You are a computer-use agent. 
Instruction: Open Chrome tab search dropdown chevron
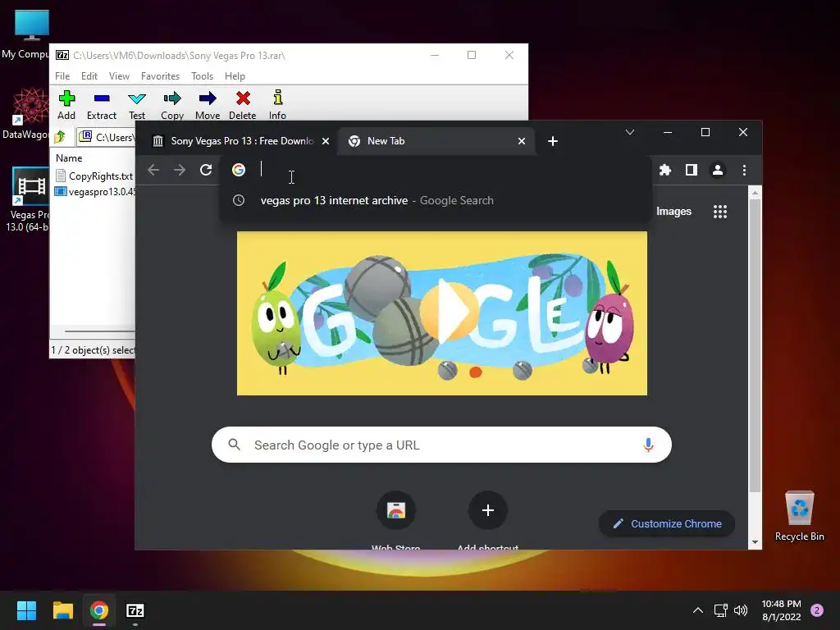pos(630,132)
